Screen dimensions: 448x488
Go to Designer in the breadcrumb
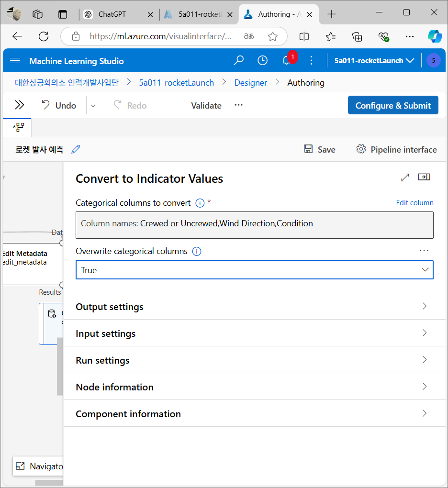point(250,83)
